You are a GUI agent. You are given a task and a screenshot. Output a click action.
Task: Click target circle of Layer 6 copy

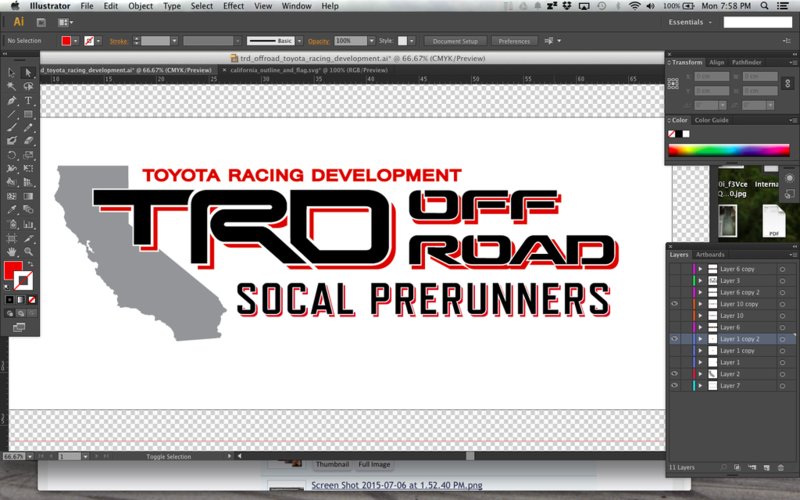click(x=782, y=269)
